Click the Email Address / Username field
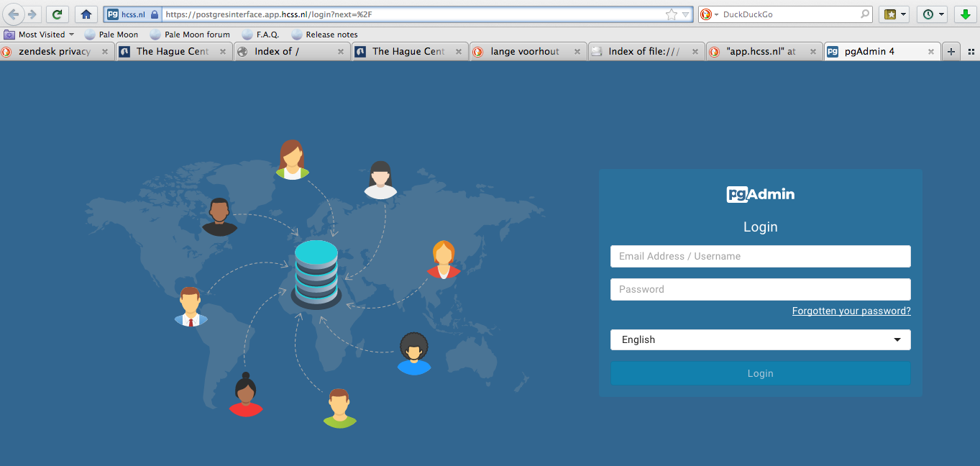Screen dimensions: 980x466 tap(760, 256)
